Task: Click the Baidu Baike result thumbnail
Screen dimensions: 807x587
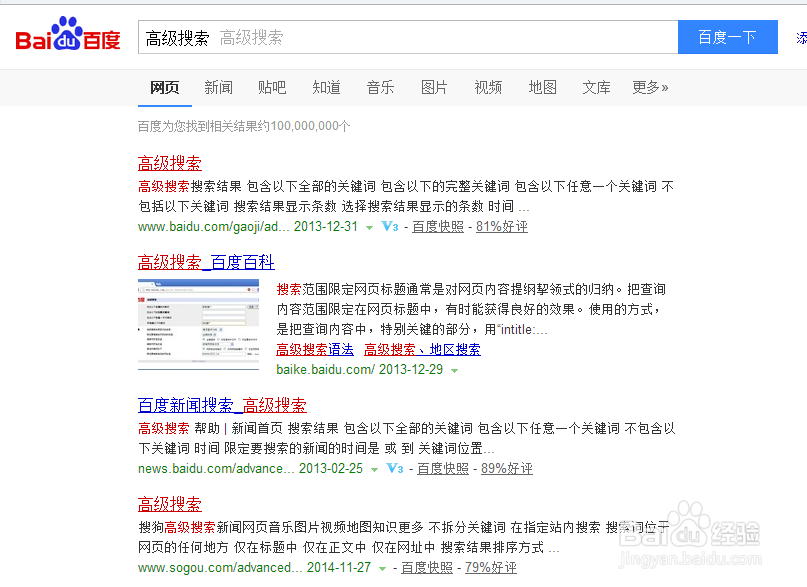Action: 199,325
